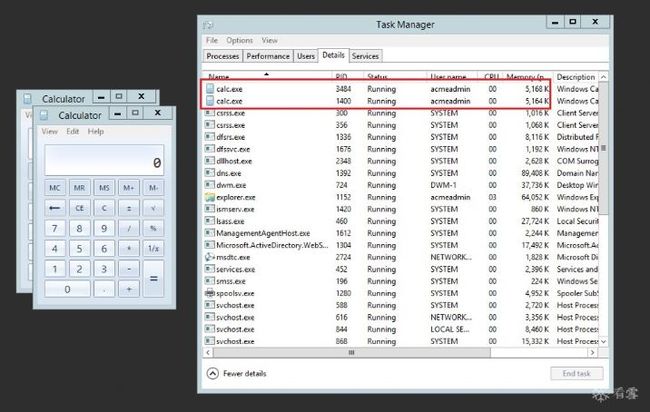Click the Calculator backspace arrow button
The image size is (650, 412).
(x=55, y=208)
